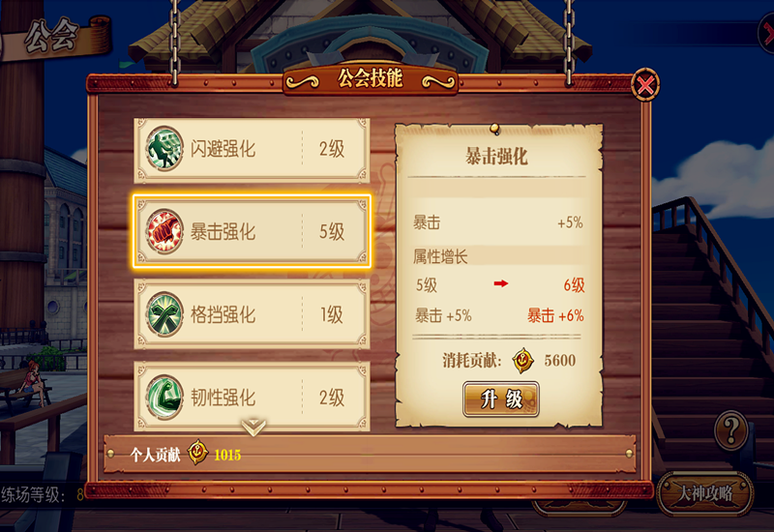The height and width of the screenshot is (532, 774).
Task: Select the 闪避强化 2级 skill row
Action: [252, 150]
